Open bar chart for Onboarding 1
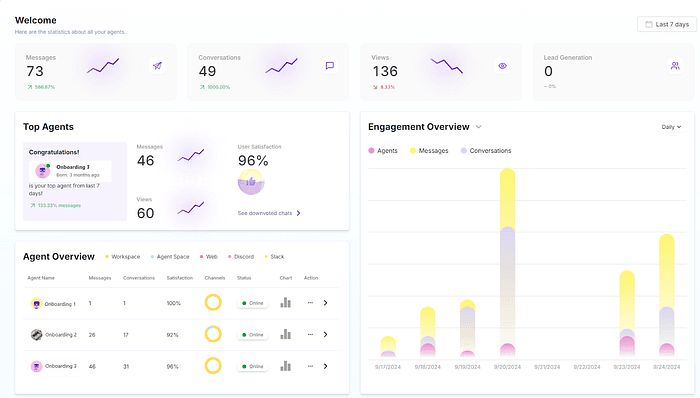This screenshot has height=398, width=700. [x=285, y=303]
